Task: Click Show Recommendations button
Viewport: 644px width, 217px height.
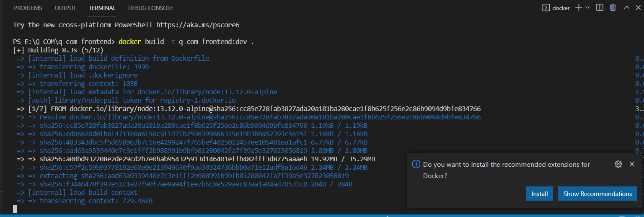Action: (597, 194)
